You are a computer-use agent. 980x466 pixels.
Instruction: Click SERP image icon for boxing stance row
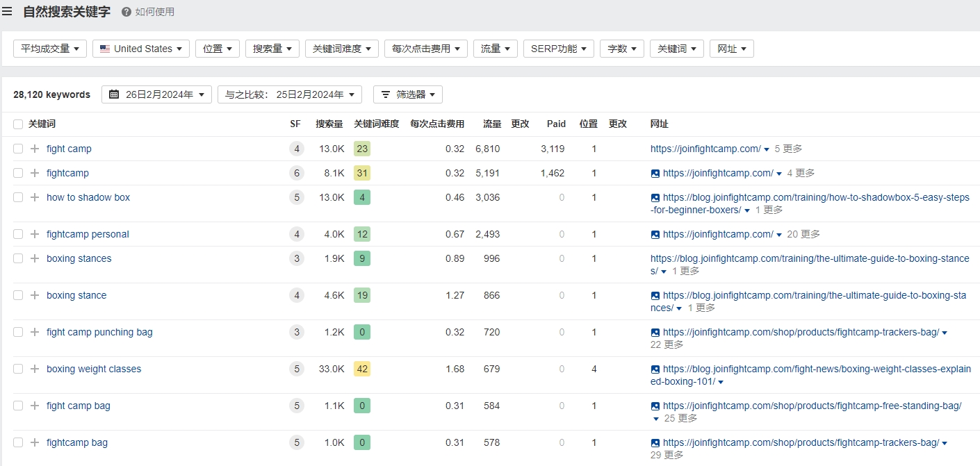[x=655, y=295]
